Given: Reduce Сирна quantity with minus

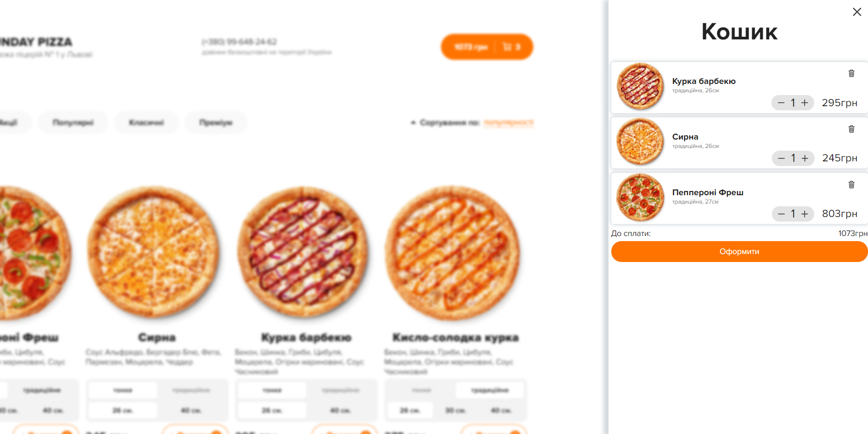Looking at the screenshot, I should (x=781, y=158).
